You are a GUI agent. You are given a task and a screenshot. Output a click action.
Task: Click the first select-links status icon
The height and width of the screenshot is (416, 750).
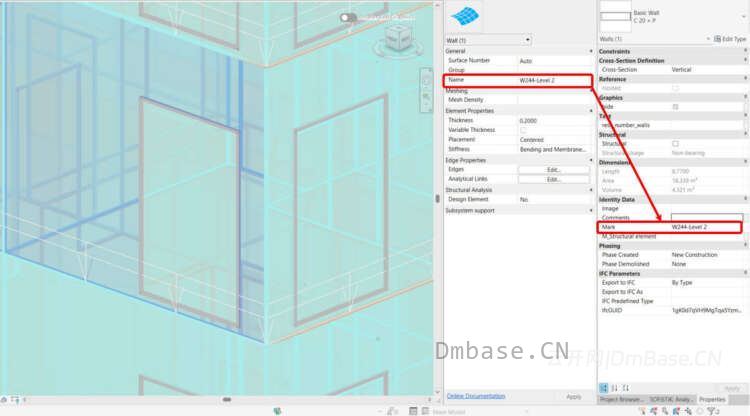pyautogui.click(x=642, y=411)
